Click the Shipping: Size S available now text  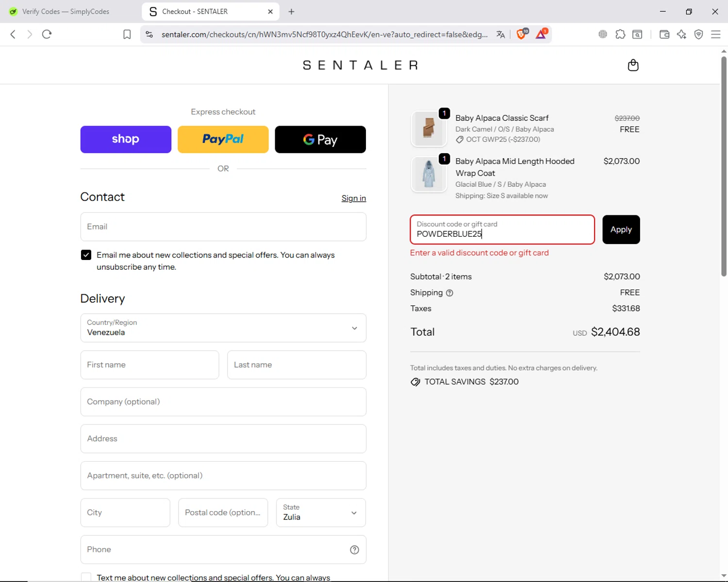click(501, 196)
